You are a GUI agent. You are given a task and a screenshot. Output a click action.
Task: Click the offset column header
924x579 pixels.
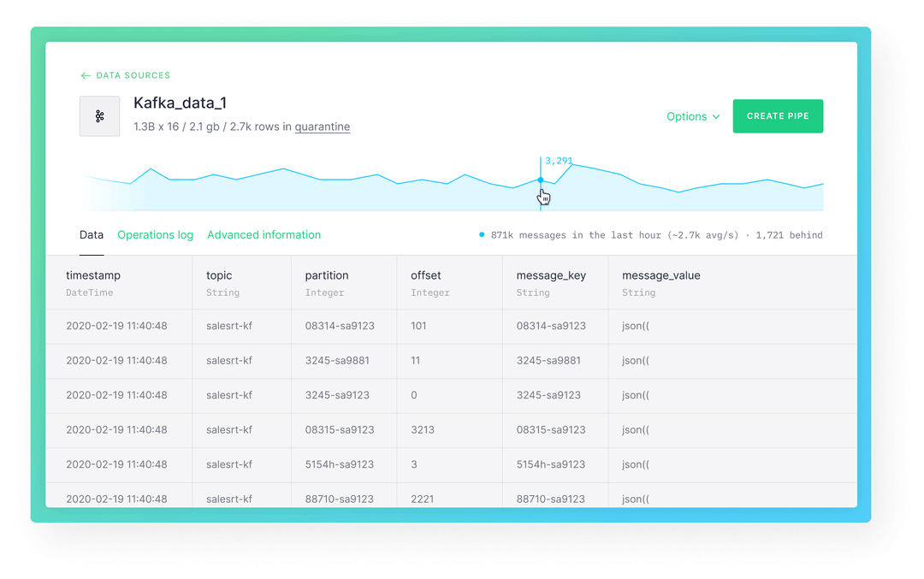(424, 275)
